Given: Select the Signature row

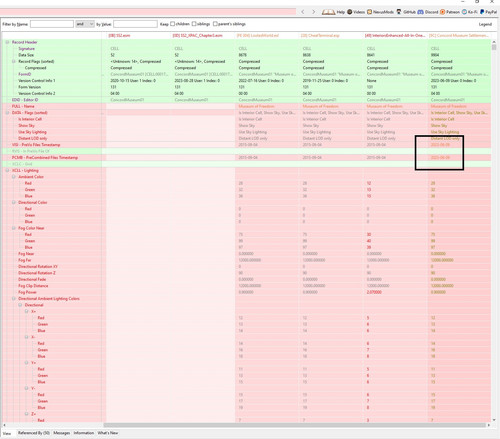Looking at the screenshot, I should (246, 49).
